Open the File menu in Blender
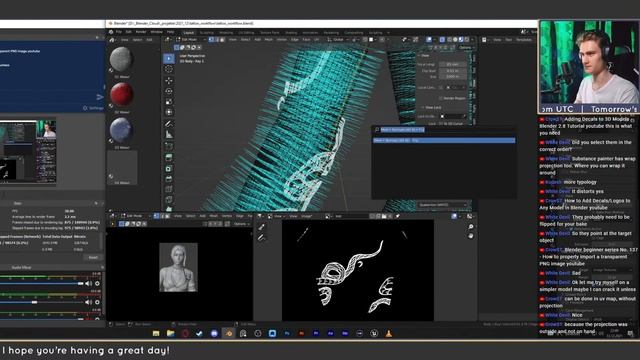The width and height of the screenshot is (640, 360). [119, 32]
